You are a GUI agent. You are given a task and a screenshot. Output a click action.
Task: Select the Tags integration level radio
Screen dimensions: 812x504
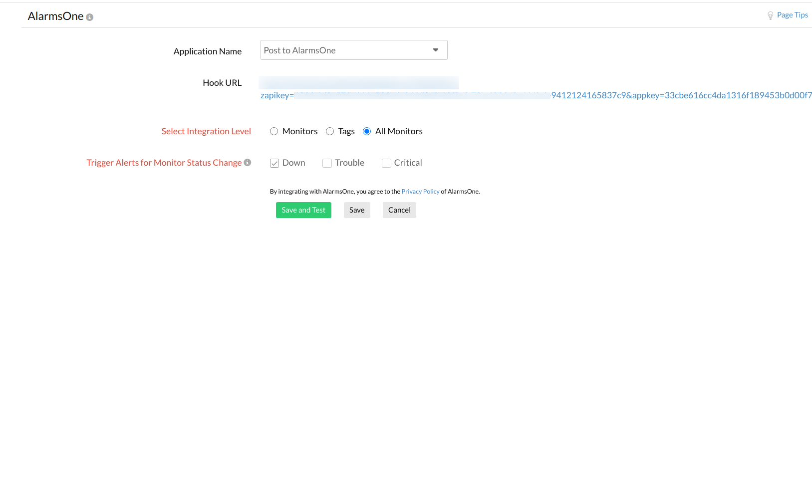(x=330, y=131)
